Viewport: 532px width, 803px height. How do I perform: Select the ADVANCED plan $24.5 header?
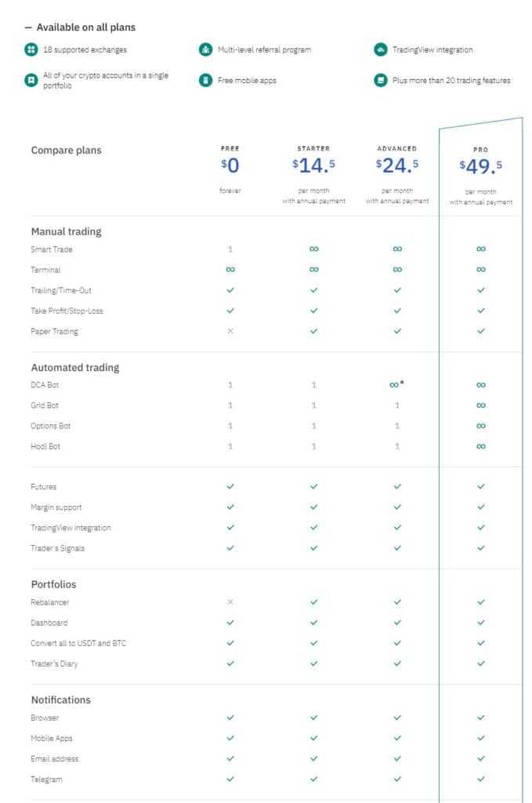pos(397,165)
